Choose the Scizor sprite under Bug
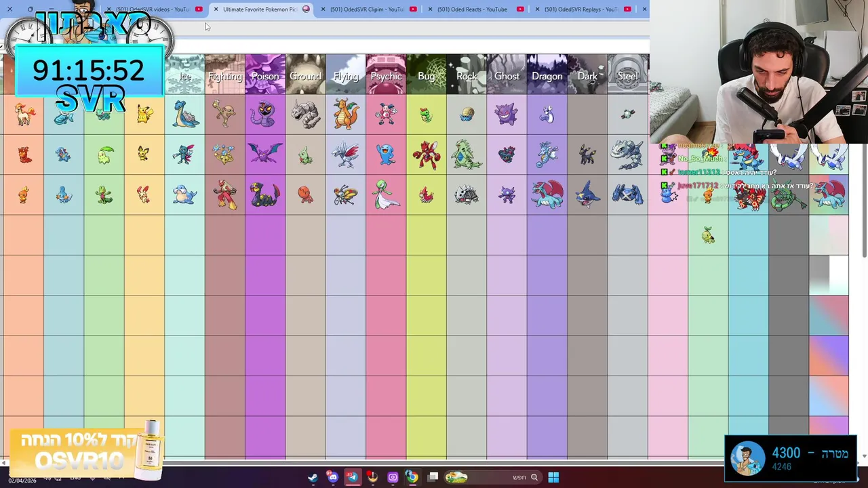 coord(427,155)
